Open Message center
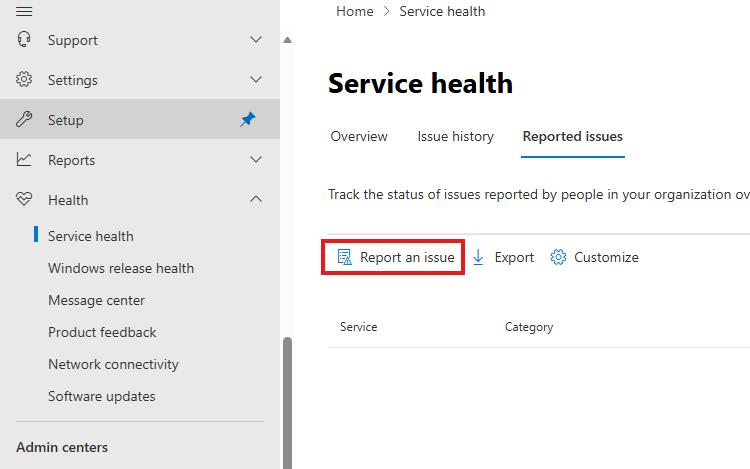This screenshot has width=750, height=469. [x=97, y=300]
